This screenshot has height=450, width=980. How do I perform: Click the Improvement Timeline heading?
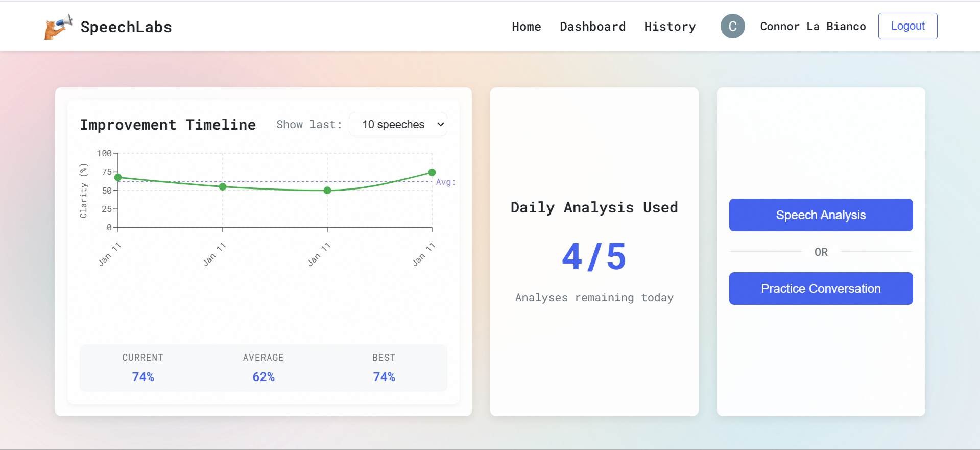pyautogui.click(x=168, y=125)
